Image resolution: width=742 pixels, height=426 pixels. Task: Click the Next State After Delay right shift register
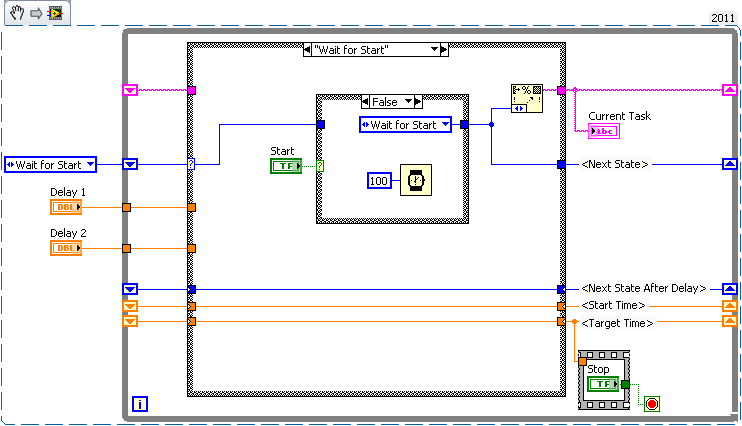pyautogui.click(x=729, y=289)
